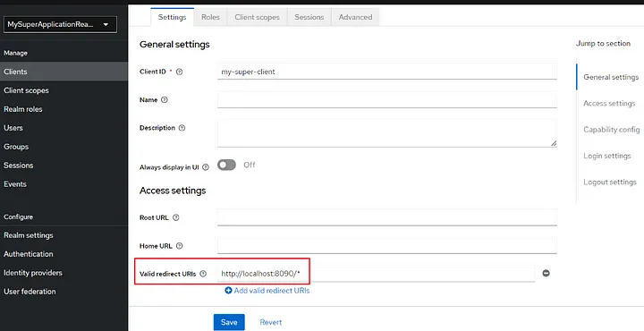The image size is (644, 331).
Task: Click plus icon to add redirect URI
Action: coord(228,291)
